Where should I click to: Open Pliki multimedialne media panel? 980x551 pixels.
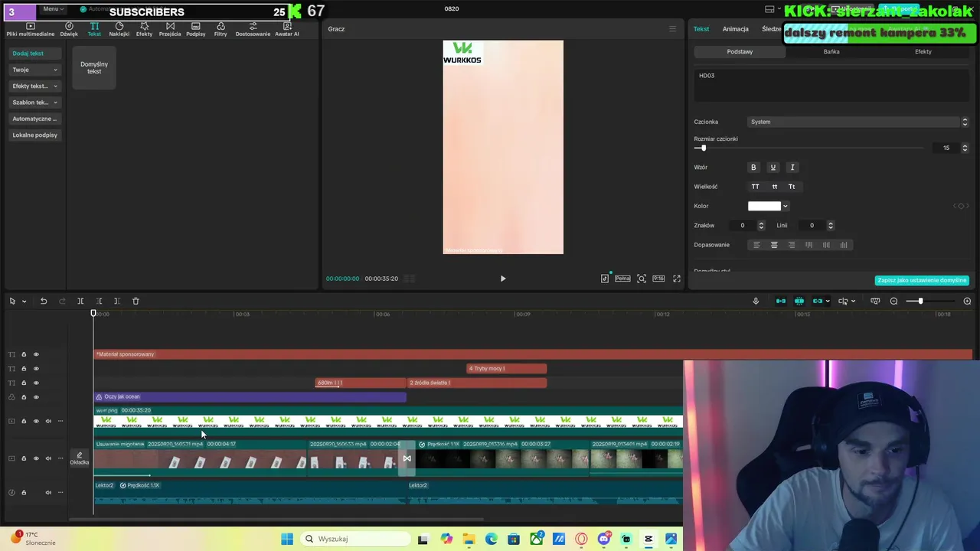tap(31, 29)
